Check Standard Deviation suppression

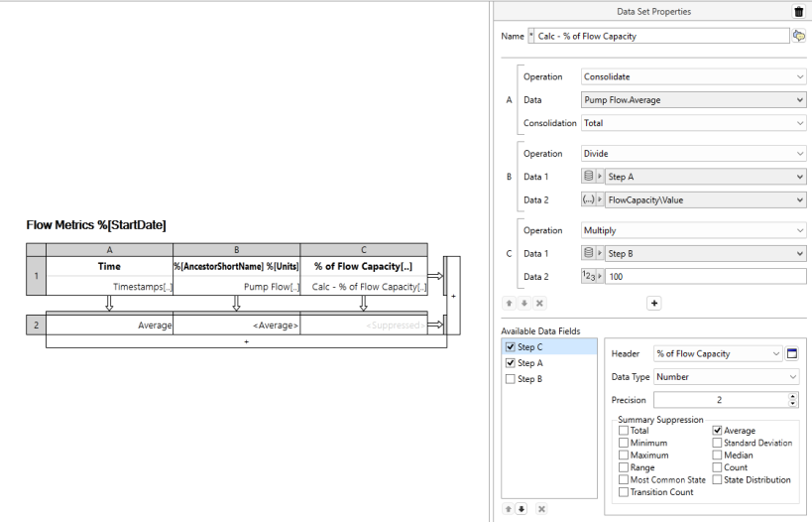[x=717, y=443]
